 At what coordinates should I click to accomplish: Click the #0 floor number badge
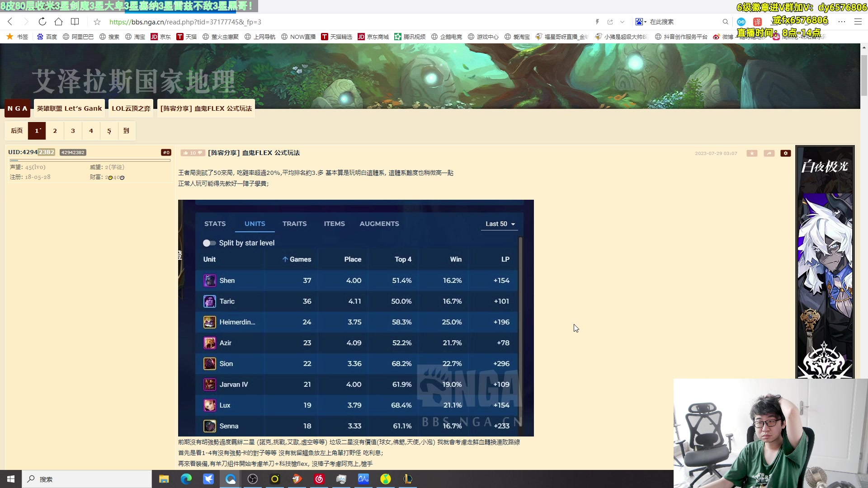[166, 152]
